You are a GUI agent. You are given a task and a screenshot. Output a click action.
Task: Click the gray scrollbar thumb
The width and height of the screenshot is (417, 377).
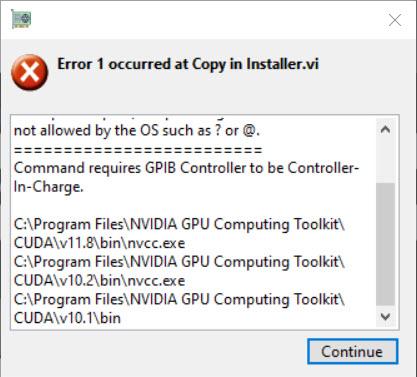385,244
